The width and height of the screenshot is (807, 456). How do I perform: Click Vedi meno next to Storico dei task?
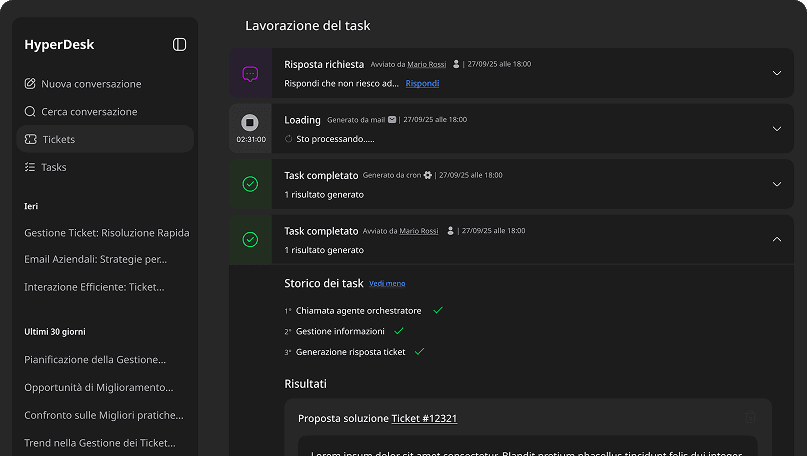click(x=387, y=284)
